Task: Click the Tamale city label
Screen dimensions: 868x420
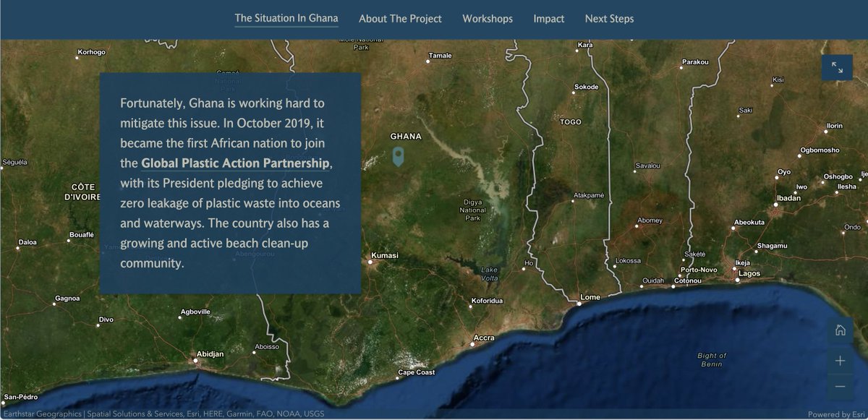Action: pos(441,56)
